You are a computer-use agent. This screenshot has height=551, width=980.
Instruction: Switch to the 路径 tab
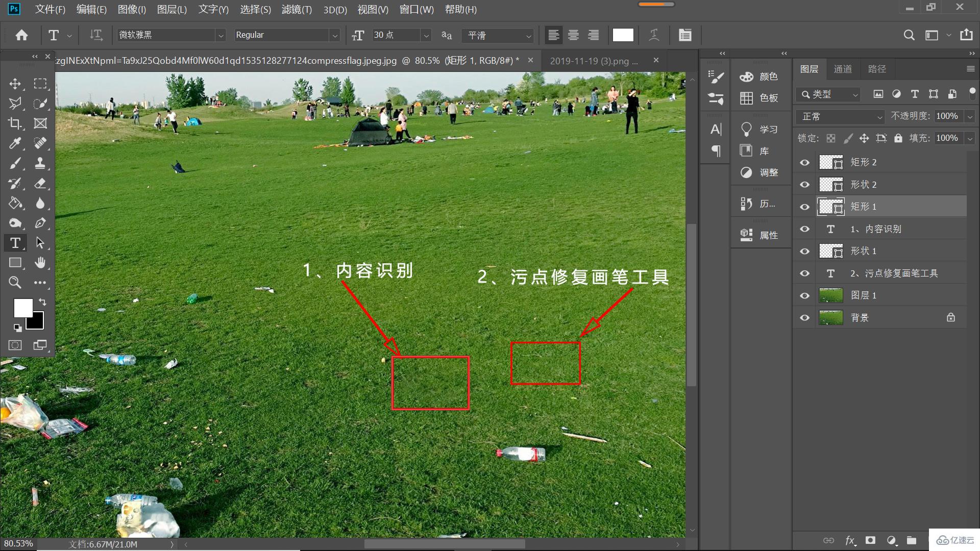tap(877, 69)
